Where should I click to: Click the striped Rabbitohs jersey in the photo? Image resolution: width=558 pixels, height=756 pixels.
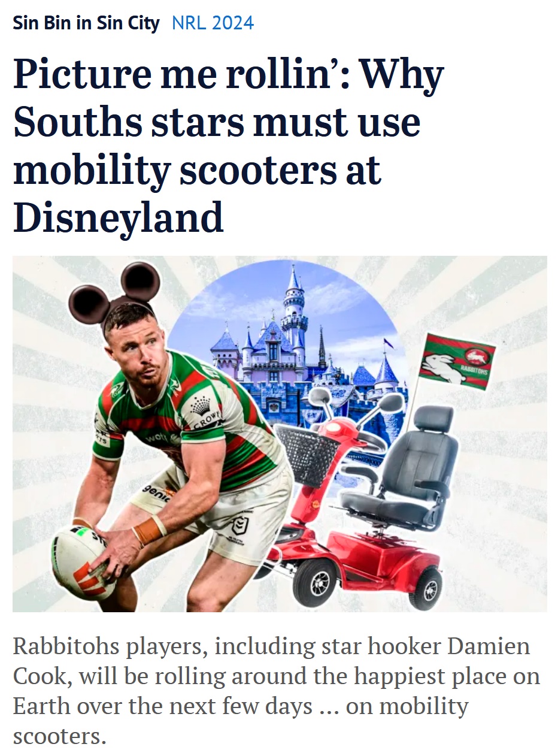click(x=192, y=419)
